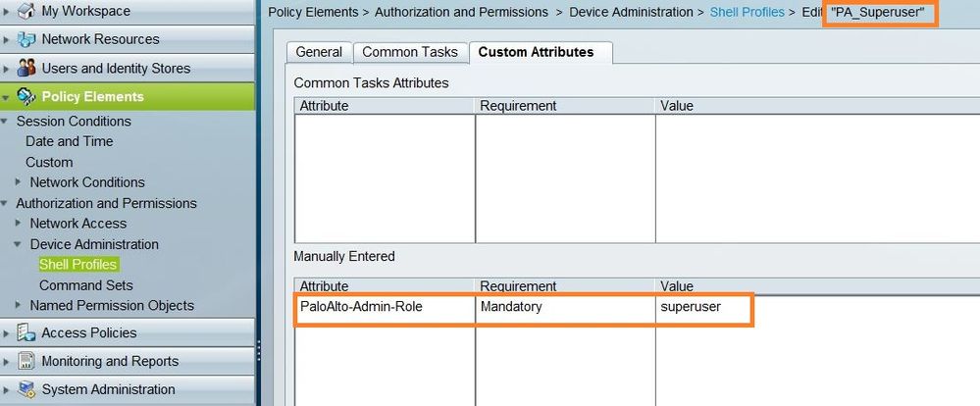Open the Common Tasks tab
Image resolution: width=980 pixels, height=406 pixels.
point(408,52)
